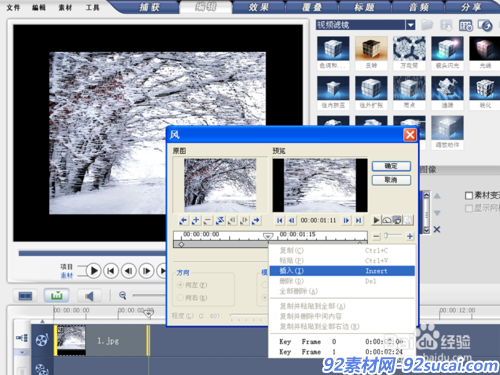This screenshot has height=375, width=500.
Task: Step back one frame in dialog preview
Action: [292, 220]
